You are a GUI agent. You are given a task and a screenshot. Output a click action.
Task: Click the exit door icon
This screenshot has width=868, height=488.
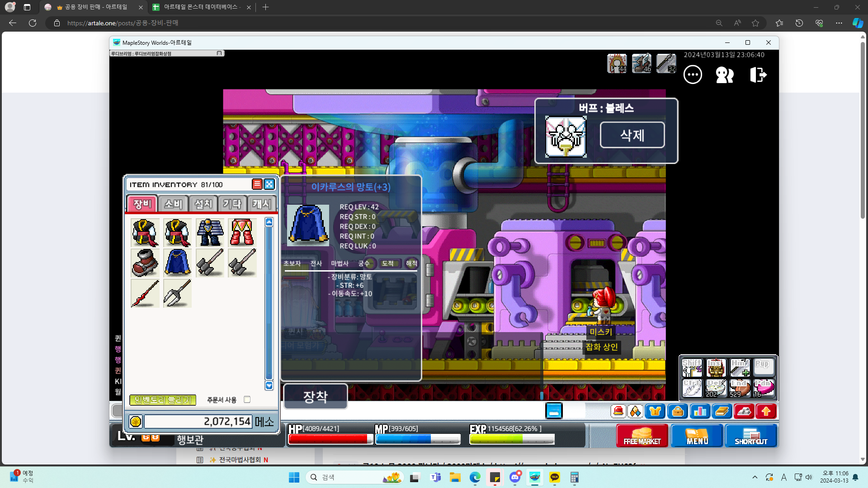758,75
